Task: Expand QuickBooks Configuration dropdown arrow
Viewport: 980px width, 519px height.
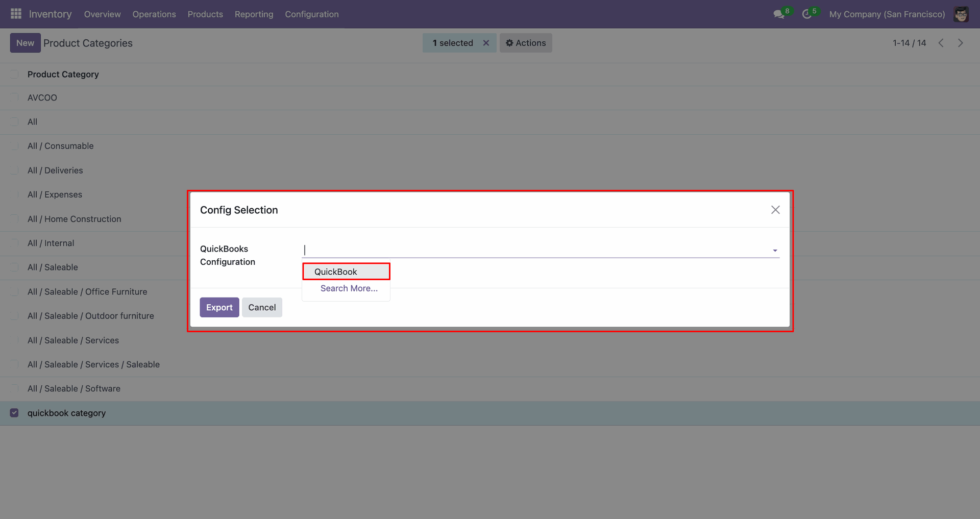Action: click(x=775, y=250)
